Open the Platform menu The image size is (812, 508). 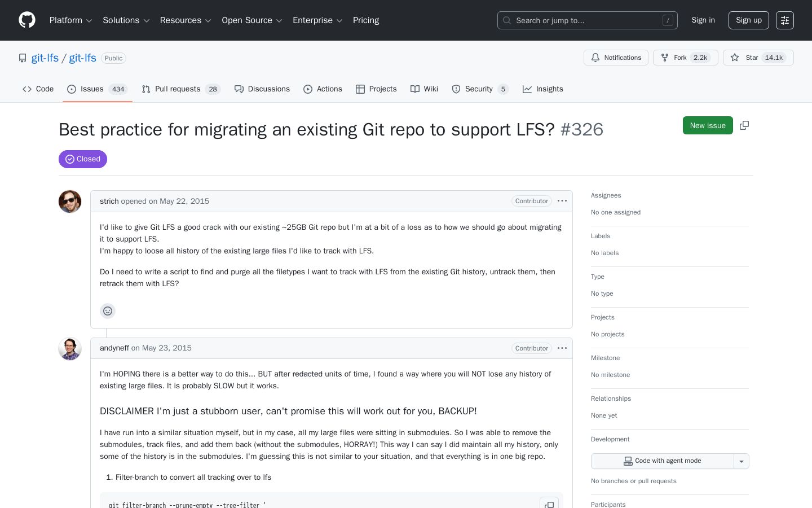(71, 20)
